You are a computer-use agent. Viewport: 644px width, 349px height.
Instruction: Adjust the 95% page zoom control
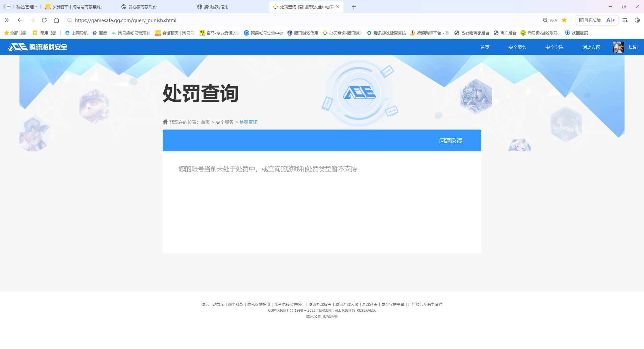point(551,20)
